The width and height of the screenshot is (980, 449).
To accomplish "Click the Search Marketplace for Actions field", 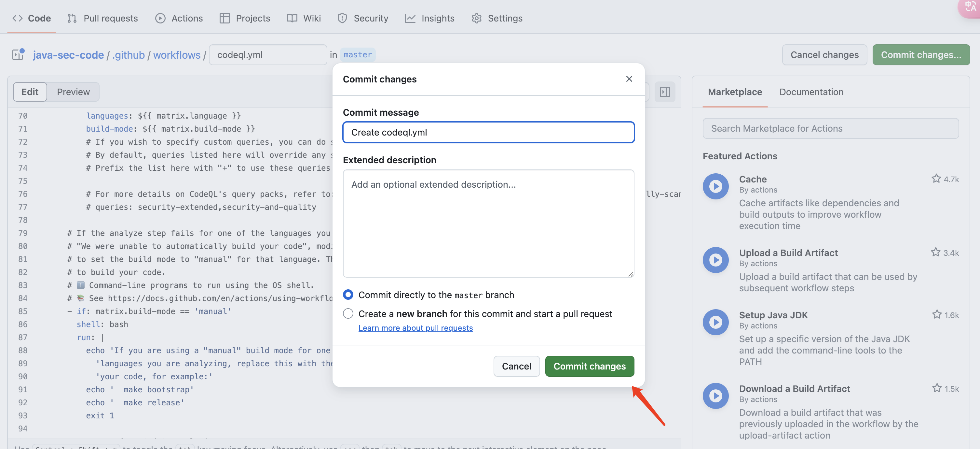I will (x=830, y=128).
